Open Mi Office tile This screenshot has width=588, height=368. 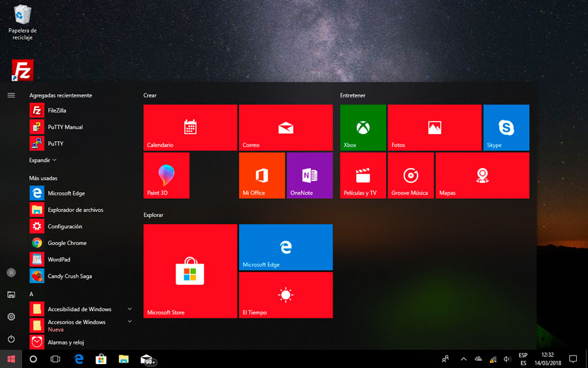[x=261, y=175]
